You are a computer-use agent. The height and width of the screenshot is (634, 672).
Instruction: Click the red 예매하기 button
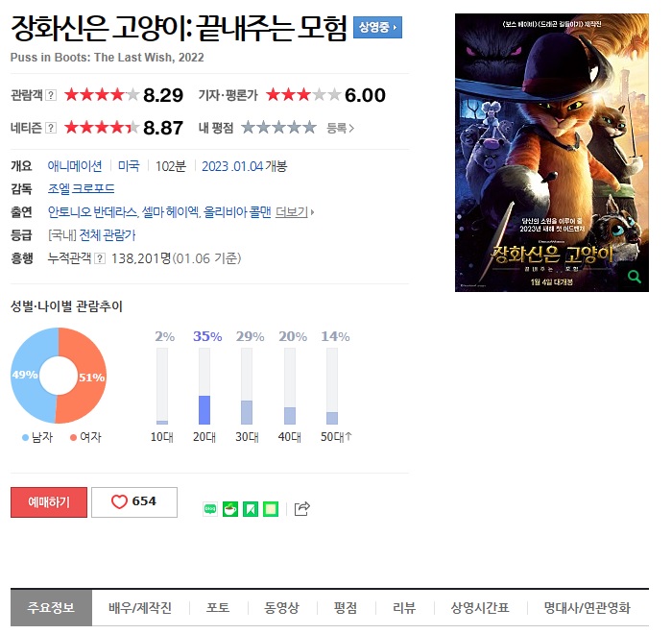(x=49, y=501)
